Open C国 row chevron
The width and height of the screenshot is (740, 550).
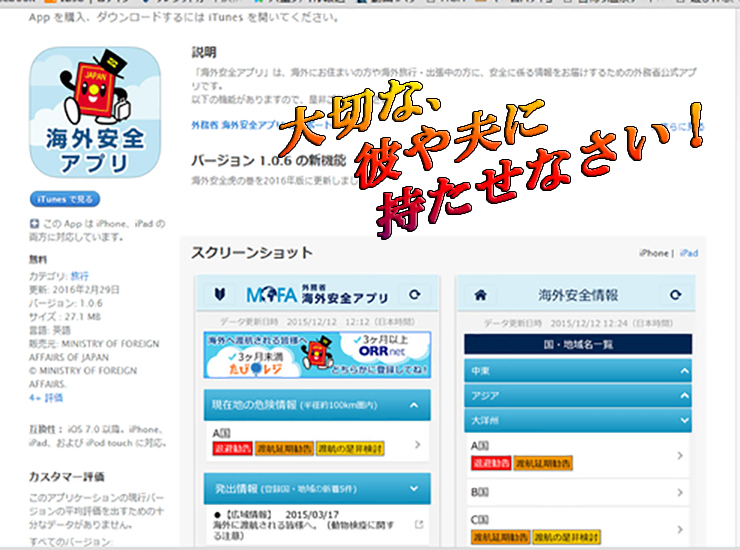[680, 530]
